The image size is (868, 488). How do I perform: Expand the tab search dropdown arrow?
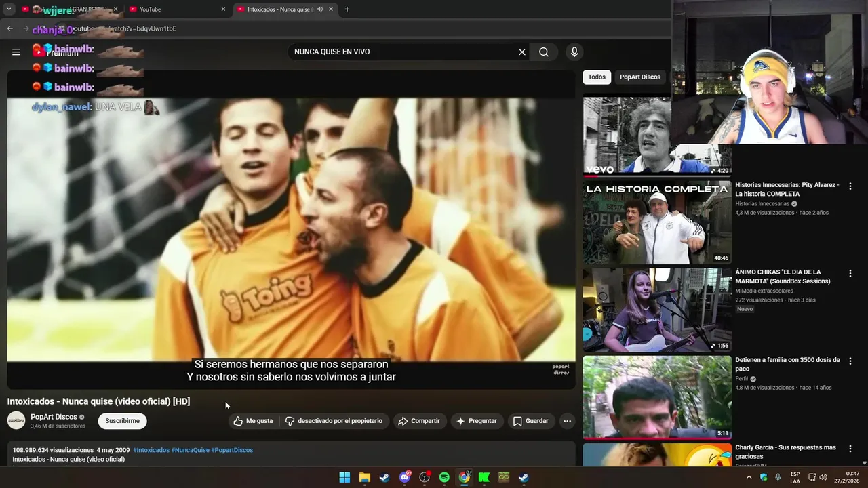[9, 9]
